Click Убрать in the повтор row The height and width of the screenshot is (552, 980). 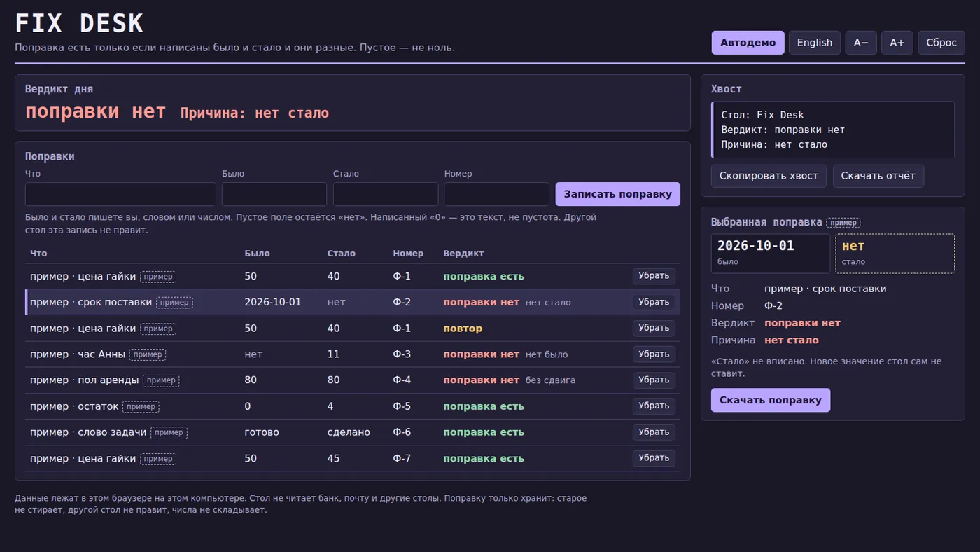coord(654,328)
